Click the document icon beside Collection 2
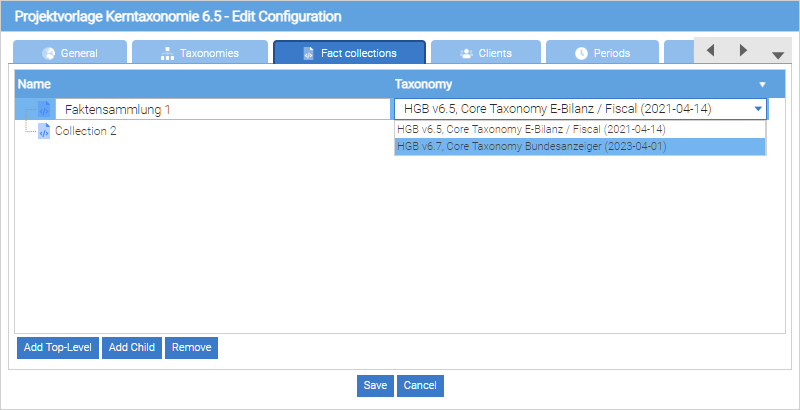 coord(44,131)
